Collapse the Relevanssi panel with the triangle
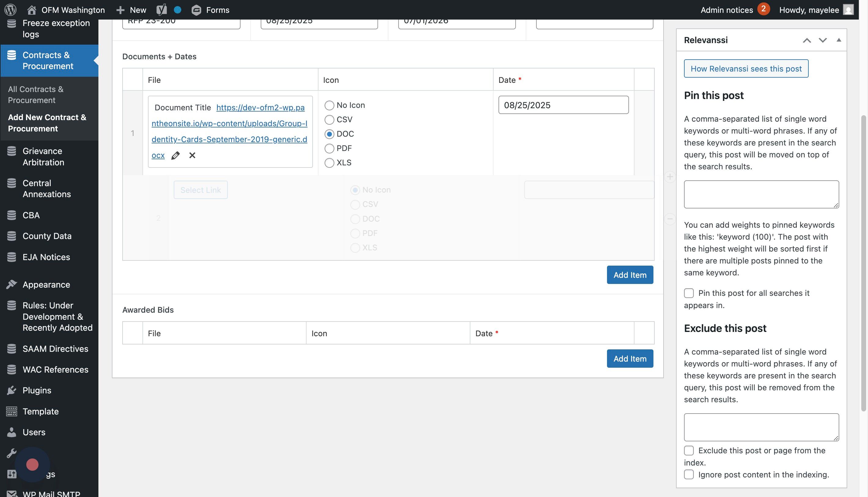Viewport: 868px width, 497px height. point(839,40)
